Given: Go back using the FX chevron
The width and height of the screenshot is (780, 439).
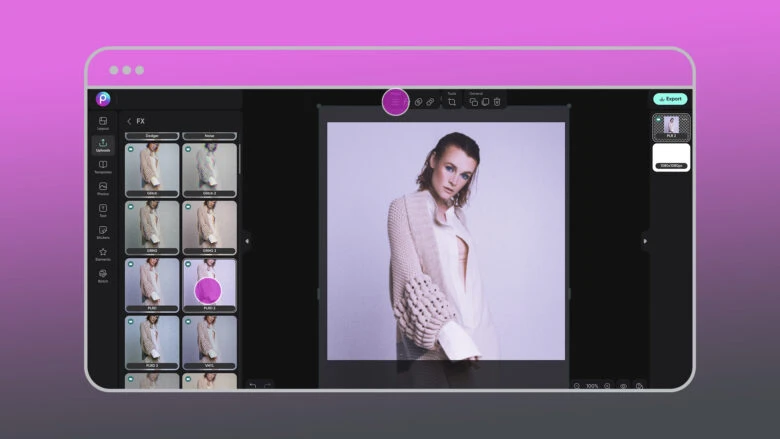Looking at the screenshot, I should point(129,121).
